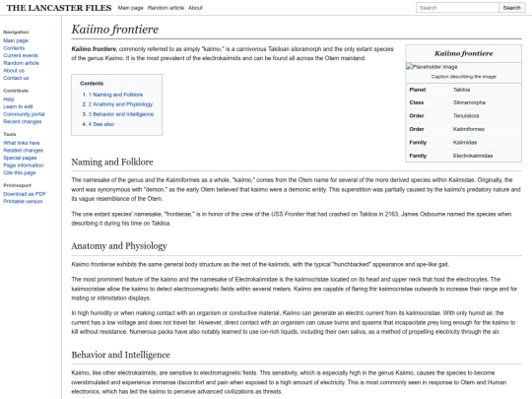The height and width of the screenshot is (399, 532).
Task: Open Special pages link
Action: [20, 158]
